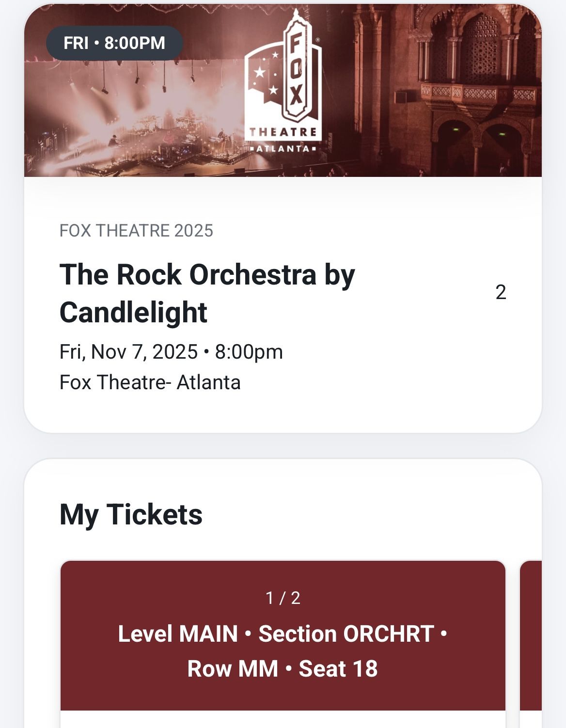The height and width of the screenshot is (728, 566).
Task: Click the FOX THEATRE 2025 label
Action: 136,231
